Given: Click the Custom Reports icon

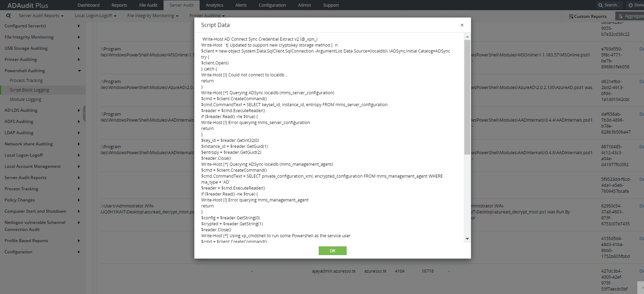Looking at the screenshot, I should tap(571, 16).
